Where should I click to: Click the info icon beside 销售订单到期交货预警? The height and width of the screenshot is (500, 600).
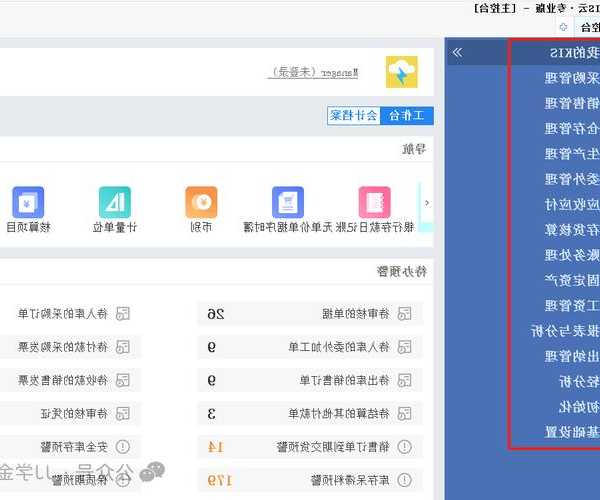404,447
